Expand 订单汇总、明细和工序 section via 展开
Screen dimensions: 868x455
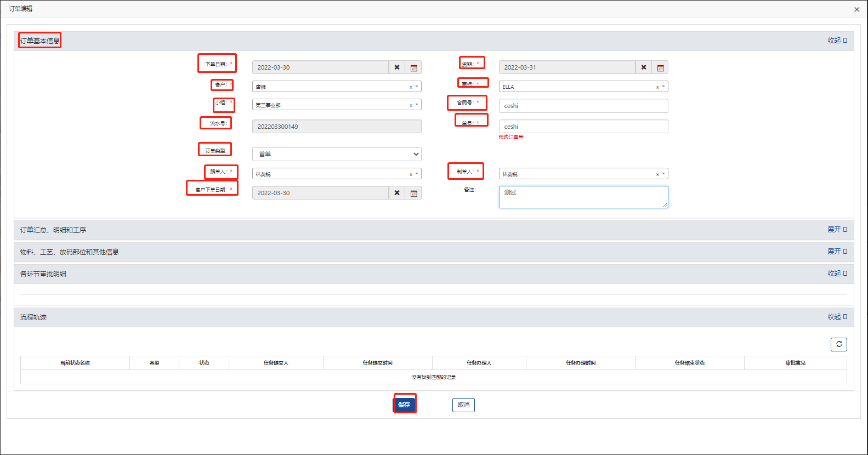click(x=837, y=230)
